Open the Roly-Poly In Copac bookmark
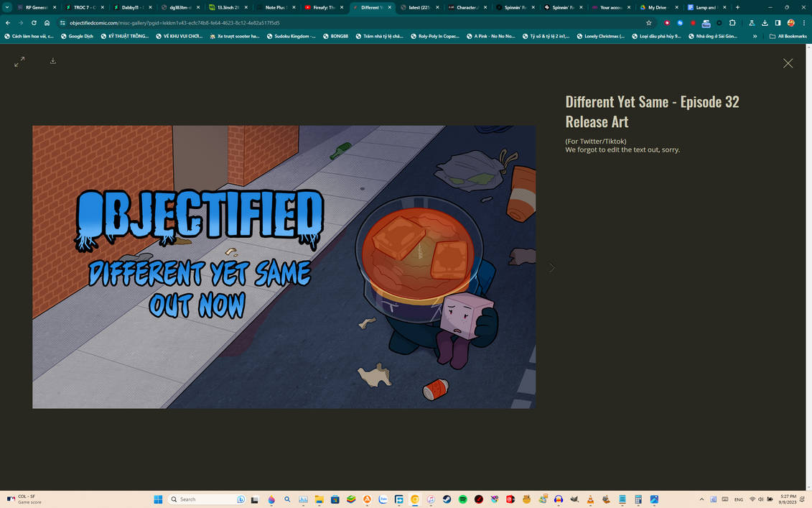 [x=435, y=36]
